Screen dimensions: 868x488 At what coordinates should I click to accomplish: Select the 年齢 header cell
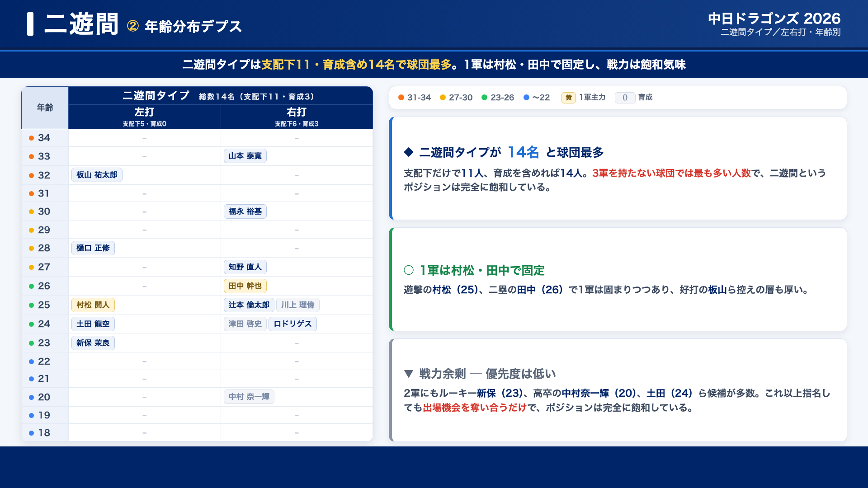(45, 108)
